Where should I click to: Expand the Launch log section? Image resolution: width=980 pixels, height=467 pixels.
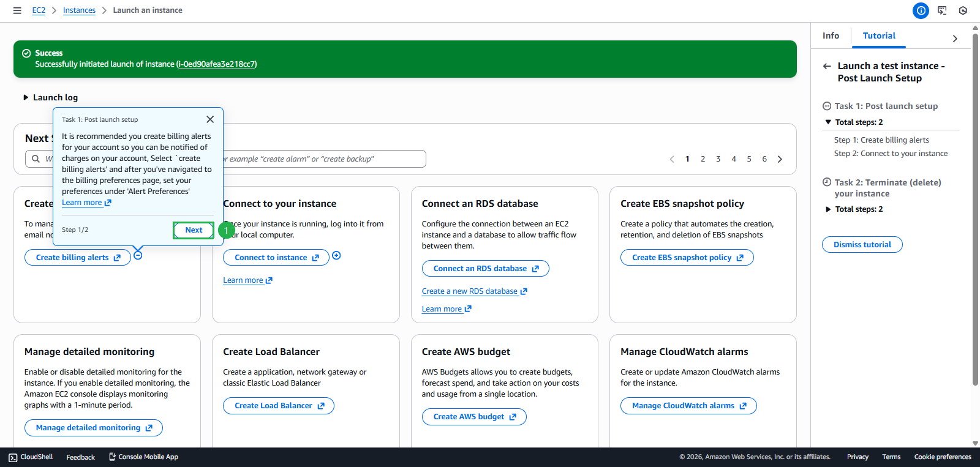[x=26, y=97]
